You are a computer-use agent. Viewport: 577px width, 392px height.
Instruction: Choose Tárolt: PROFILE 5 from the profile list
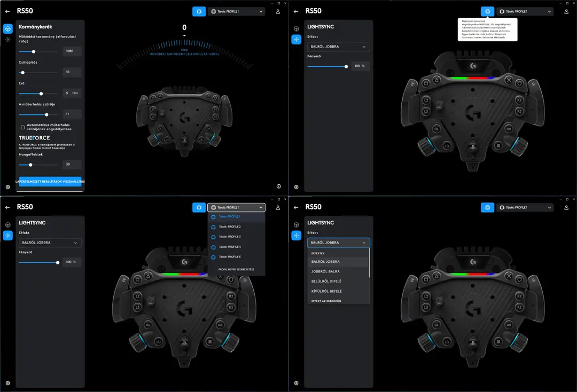tap(236, 257)
